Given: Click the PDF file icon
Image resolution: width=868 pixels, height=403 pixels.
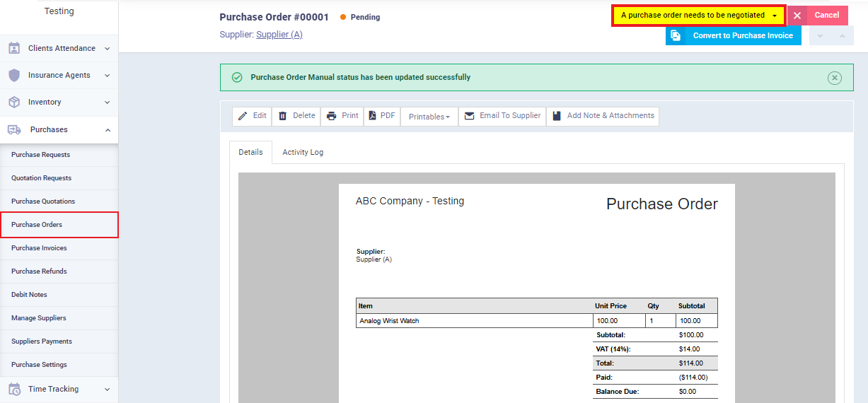Looking at the screenshot, I should point(372,116).
